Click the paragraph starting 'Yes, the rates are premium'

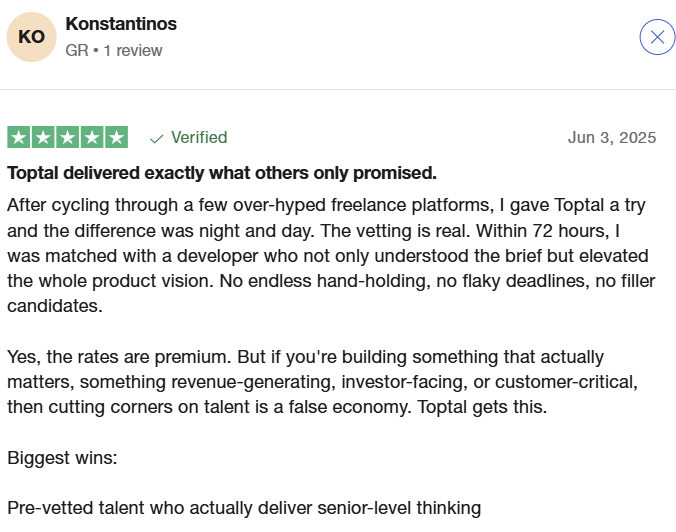click(322, 382)
